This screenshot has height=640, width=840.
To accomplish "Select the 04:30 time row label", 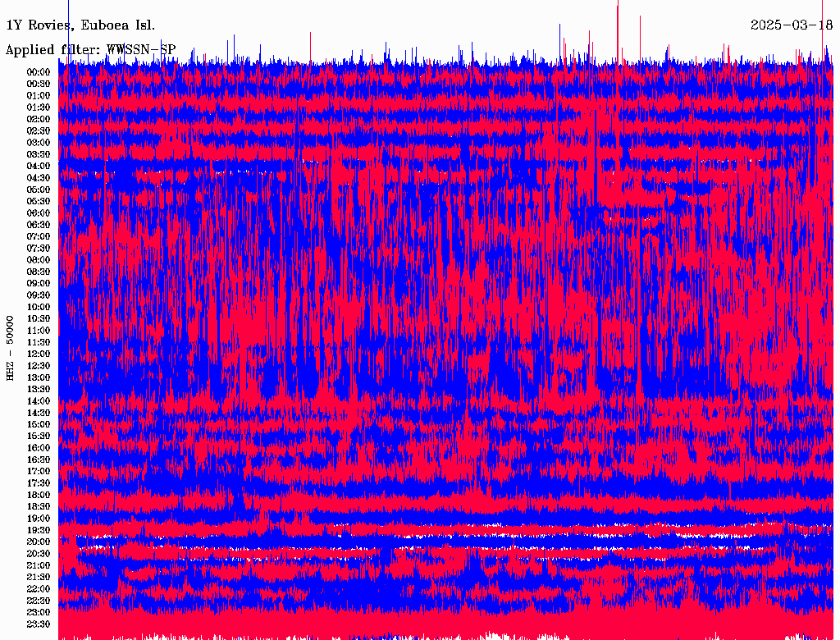I will tap(39, 178).
